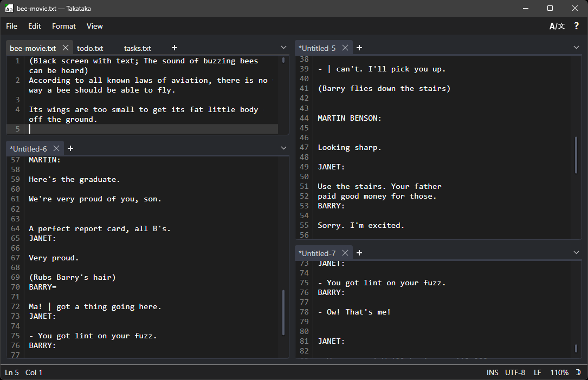This screenshot has width=588, height=380.
Task: Click line 'A perfect report card, all B's.'
Action: 99,229
